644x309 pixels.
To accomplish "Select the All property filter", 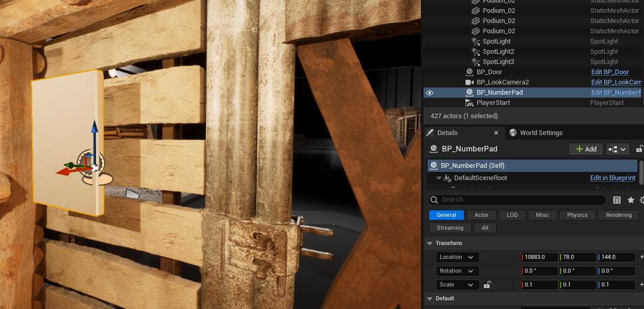I will tap(485, 228).
